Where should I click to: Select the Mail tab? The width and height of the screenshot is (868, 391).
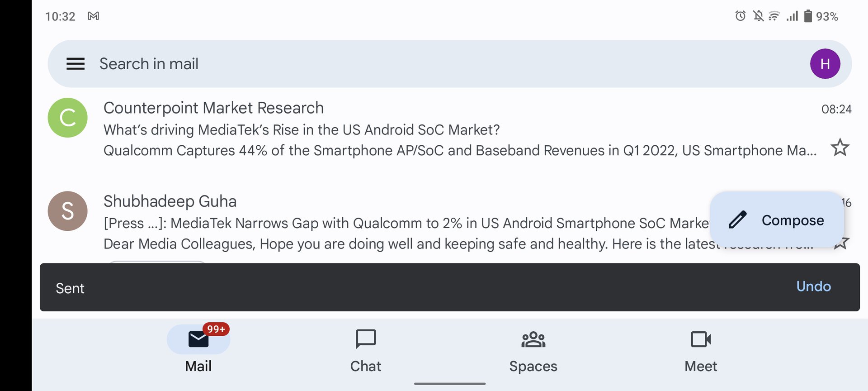click(x=198, y=351)
